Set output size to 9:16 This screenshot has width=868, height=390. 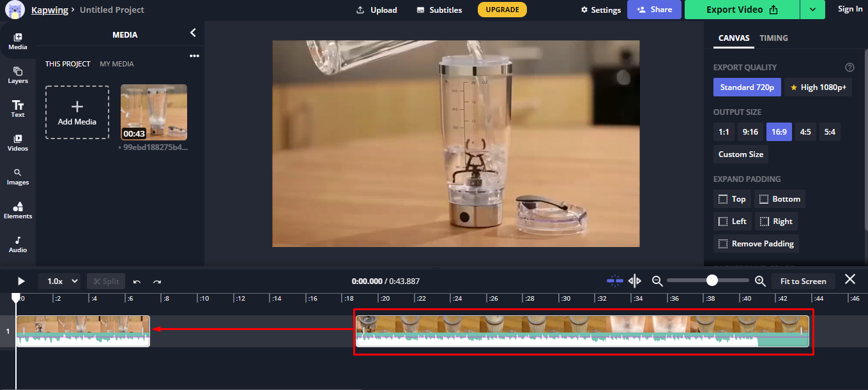pos(750,131)
